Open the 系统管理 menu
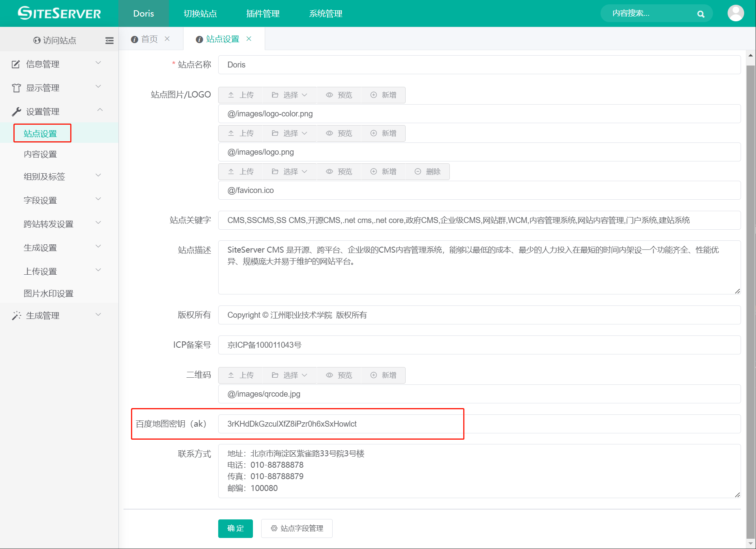 click(326, 13)
